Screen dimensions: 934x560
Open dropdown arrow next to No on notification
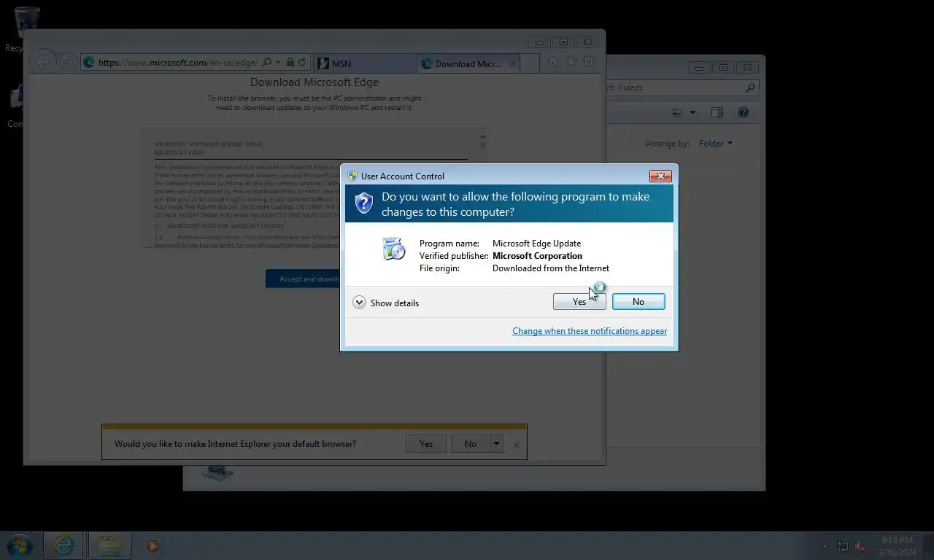497,443
